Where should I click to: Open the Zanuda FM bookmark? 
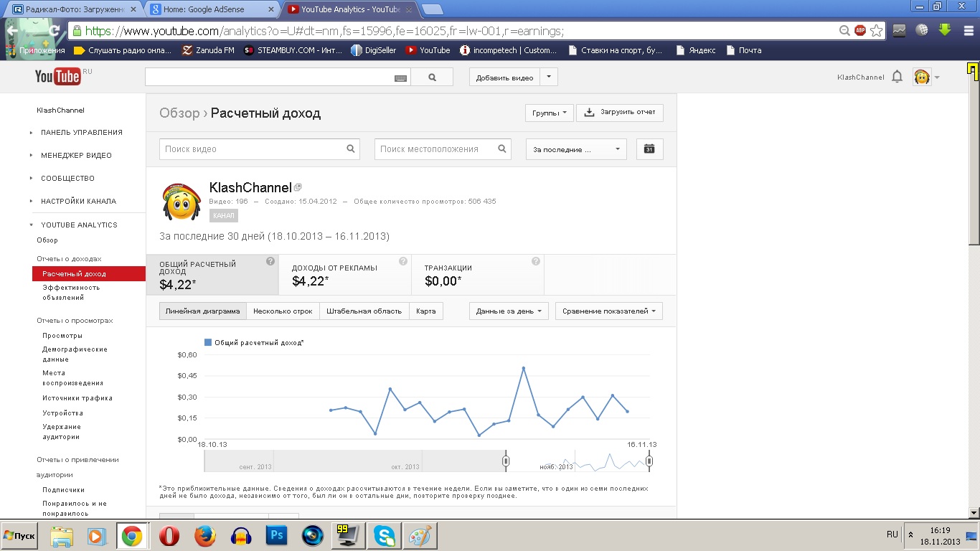(x=208, y=50)
